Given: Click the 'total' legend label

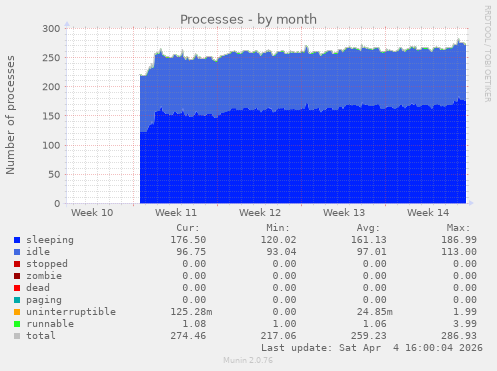Looking at the screenshot, I should click(41, 336).
